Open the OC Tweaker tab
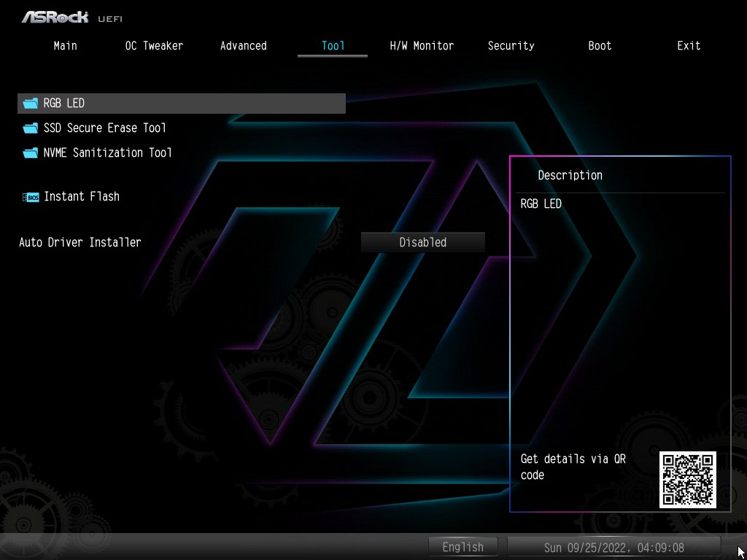The height and width of the screenshot is (560, 747). 154,46
